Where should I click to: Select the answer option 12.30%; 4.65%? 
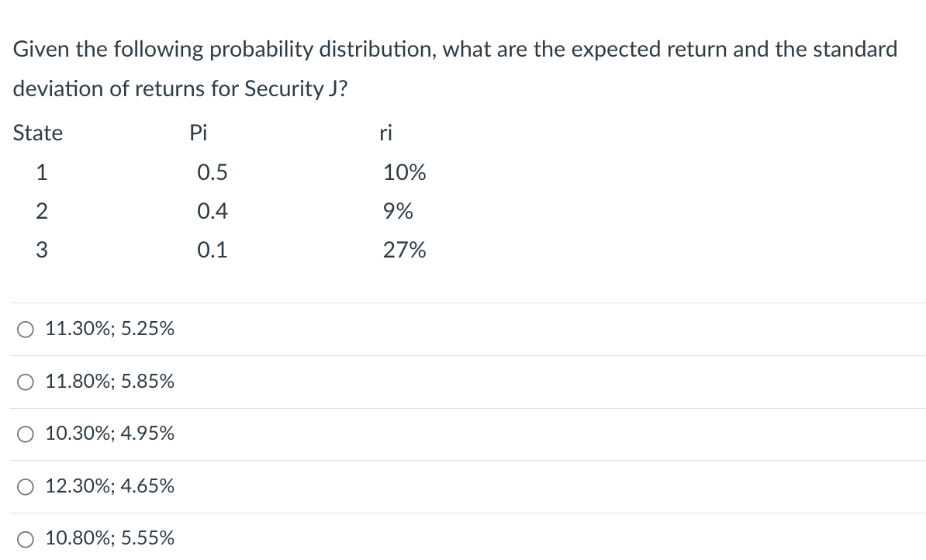pyautogui.click(x=109, y=486)
